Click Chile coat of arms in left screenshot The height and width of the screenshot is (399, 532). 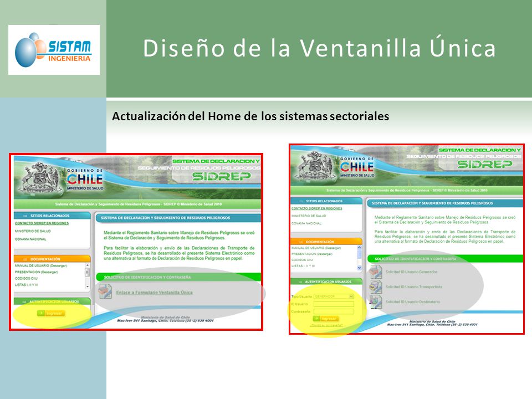tap(40, 178)
